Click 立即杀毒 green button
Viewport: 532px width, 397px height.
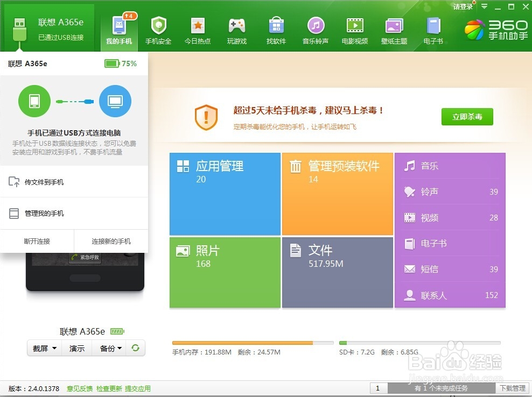tap(467, 117)
